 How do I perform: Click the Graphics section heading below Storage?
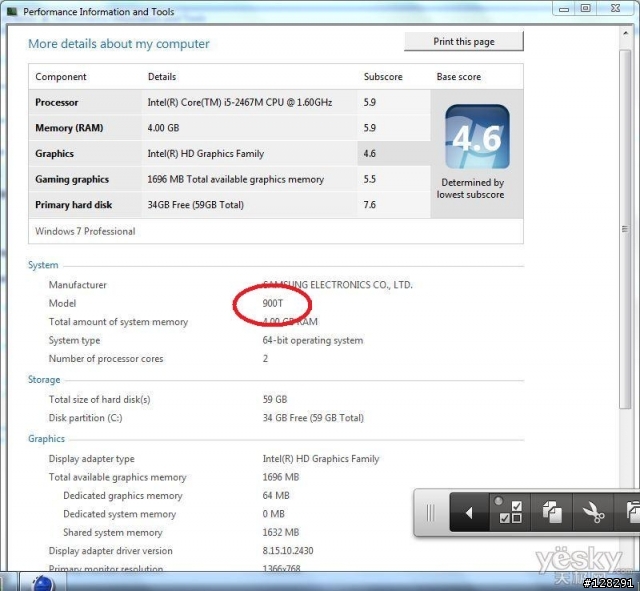(46, 439)
